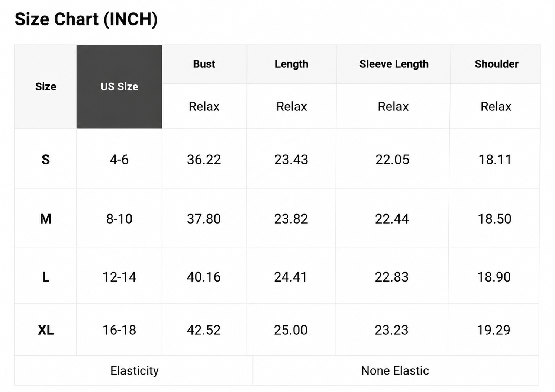Image resolution: width=555 pixels, height=392 pixels.
Task: Select the Size column header
Action: [46, 87]
